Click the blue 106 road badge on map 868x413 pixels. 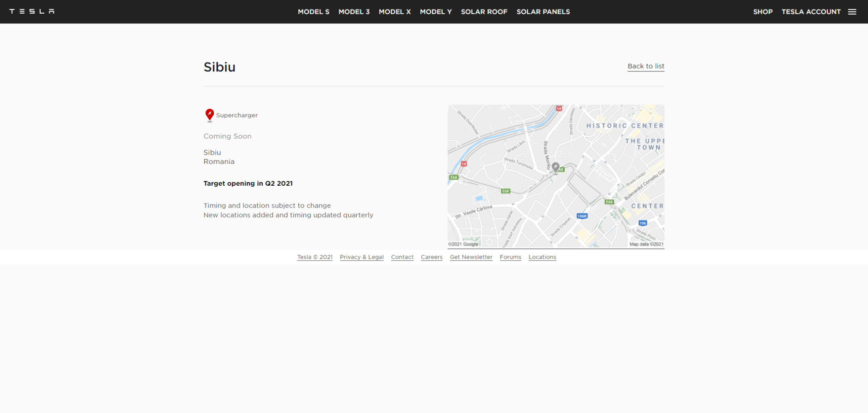pyautogui.click(x=643, y=223)
